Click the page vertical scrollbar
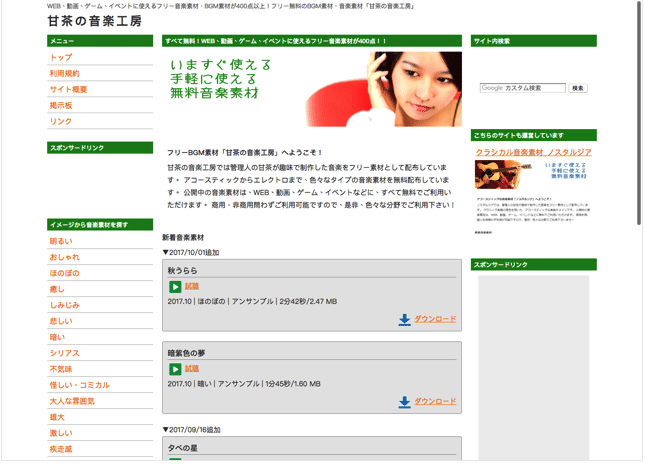The image size is (645, 464). click(x=639, y=113)
